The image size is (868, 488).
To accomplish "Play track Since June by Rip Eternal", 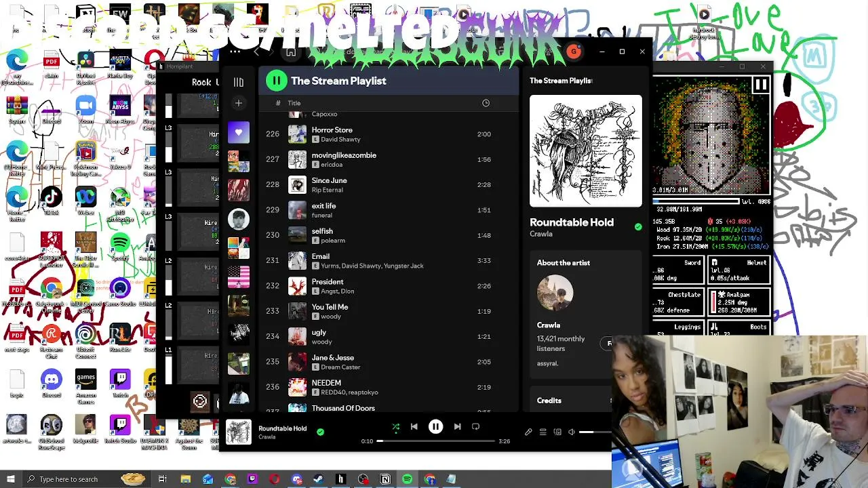I will [x=388, y=185].
